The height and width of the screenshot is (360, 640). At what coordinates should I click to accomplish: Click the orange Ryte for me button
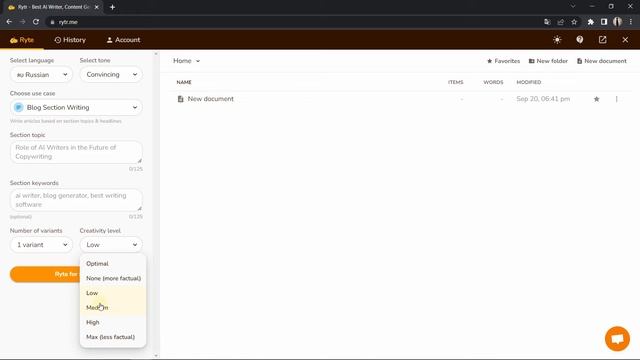click(x=45, y=274)
